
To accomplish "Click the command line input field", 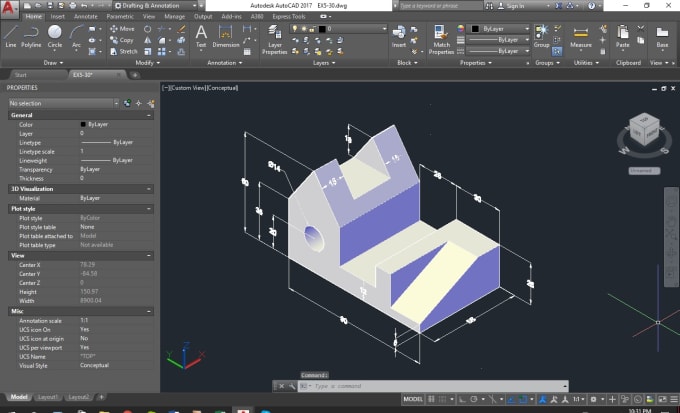I will 420,385.
